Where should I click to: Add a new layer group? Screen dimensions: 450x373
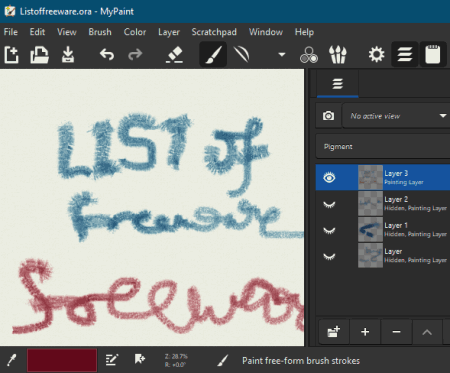(334, 332)
